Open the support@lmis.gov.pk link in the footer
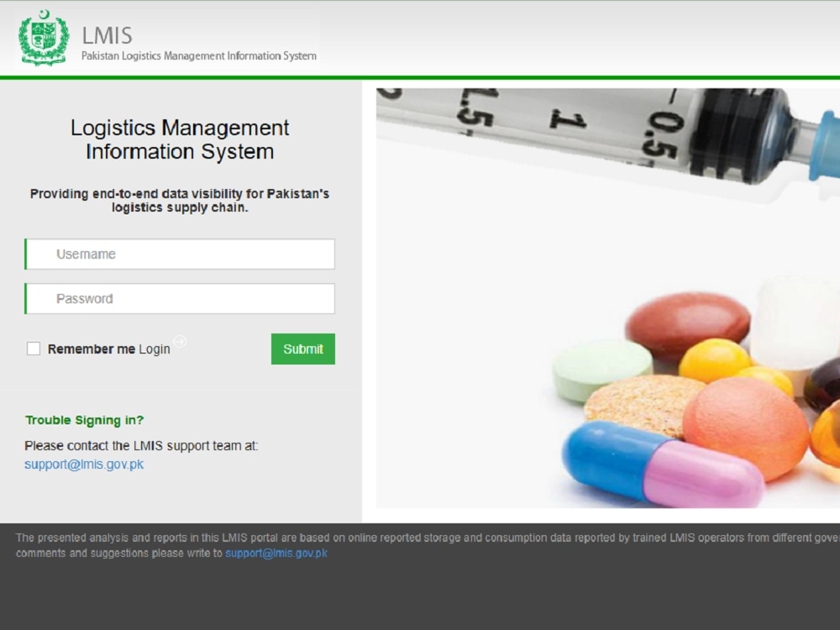Image resolution: width=840 pixels, height=630 pixels. click(x=276, y=553)
